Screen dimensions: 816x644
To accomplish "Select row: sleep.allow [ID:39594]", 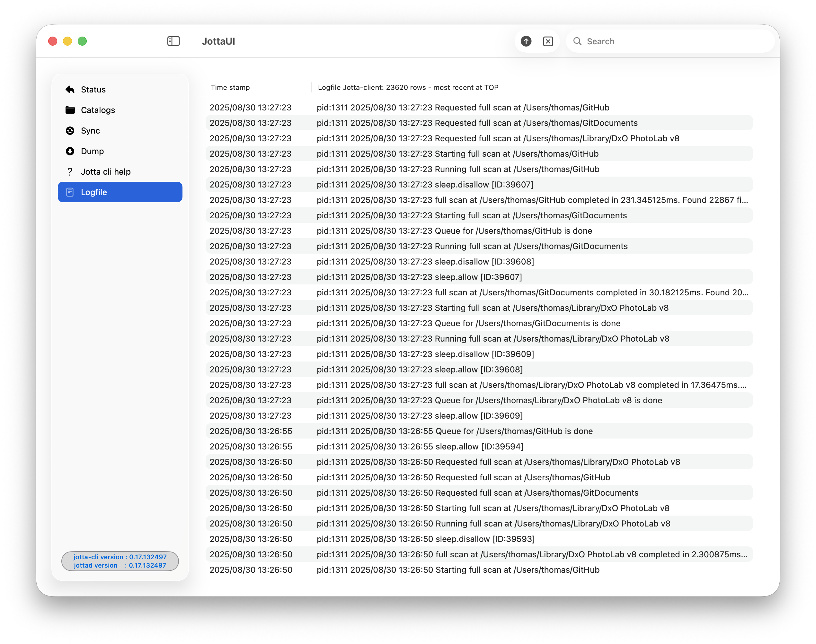I will pyautogui.click(x=479, y=447).
